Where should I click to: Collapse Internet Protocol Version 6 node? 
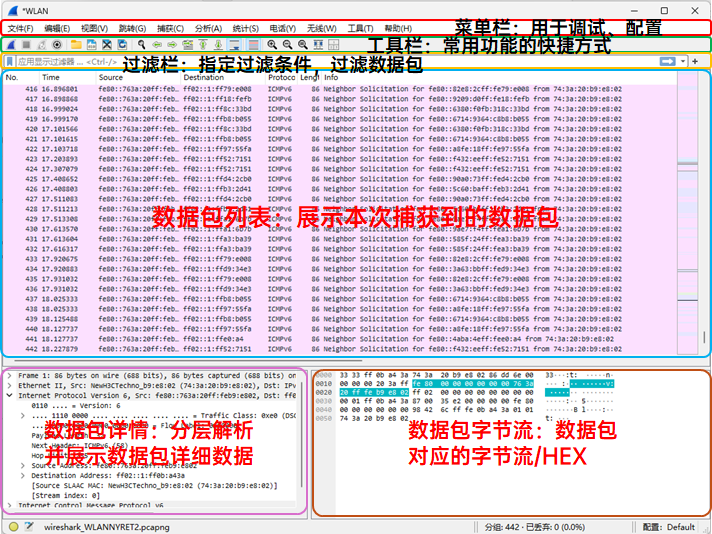click(10, 396)
